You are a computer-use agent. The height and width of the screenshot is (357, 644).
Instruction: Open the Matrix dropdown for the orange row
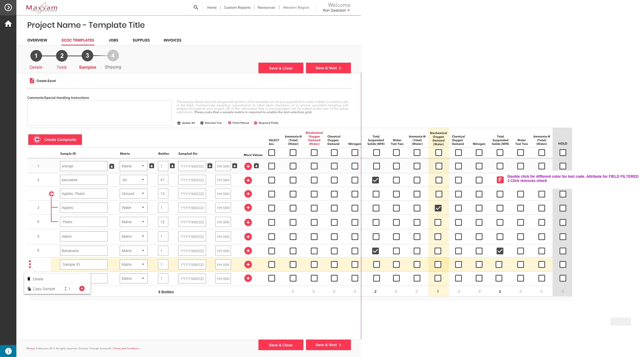[133, 166]
